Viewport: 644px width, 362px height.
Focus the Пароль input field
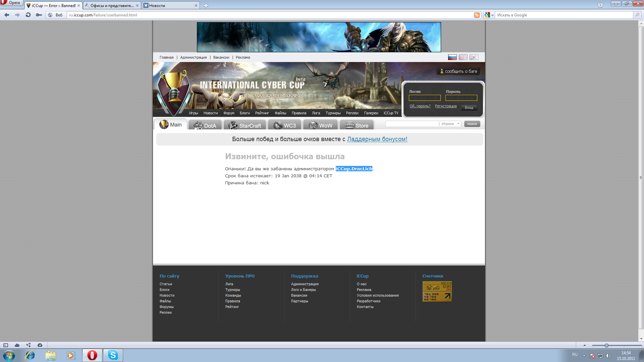461,98
